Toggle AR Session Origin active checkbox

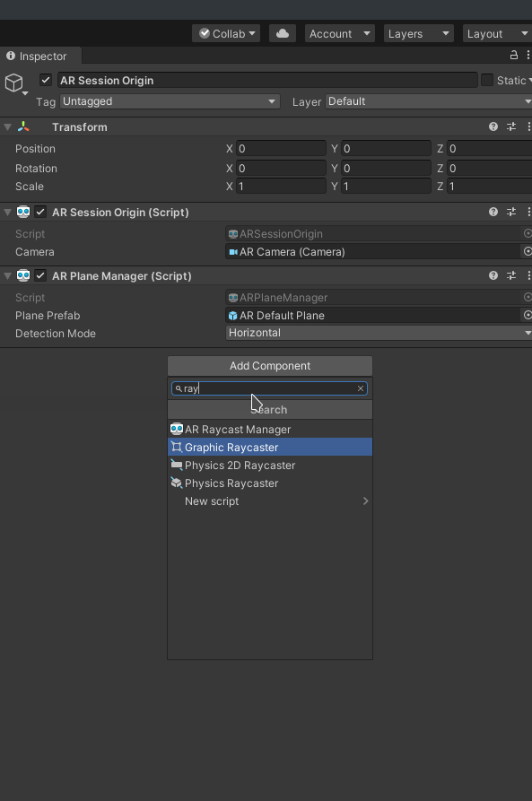(x=46, y=80)
